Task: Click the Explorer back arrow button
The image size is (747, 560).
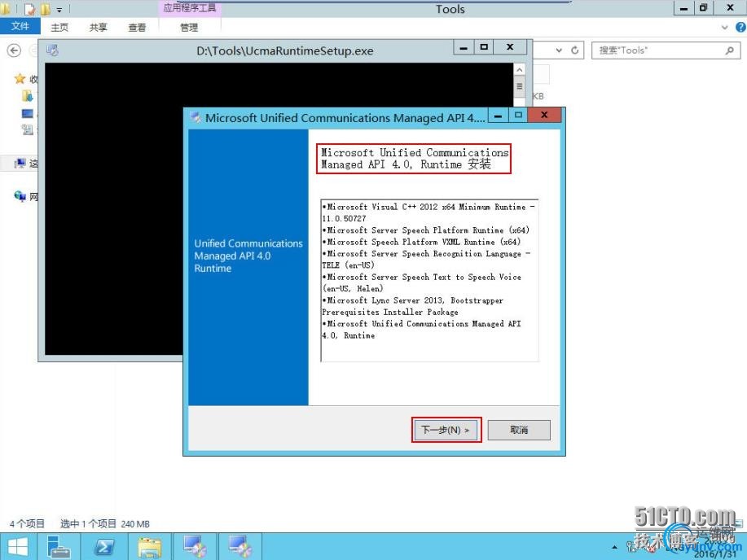Action: coord(15,50)
